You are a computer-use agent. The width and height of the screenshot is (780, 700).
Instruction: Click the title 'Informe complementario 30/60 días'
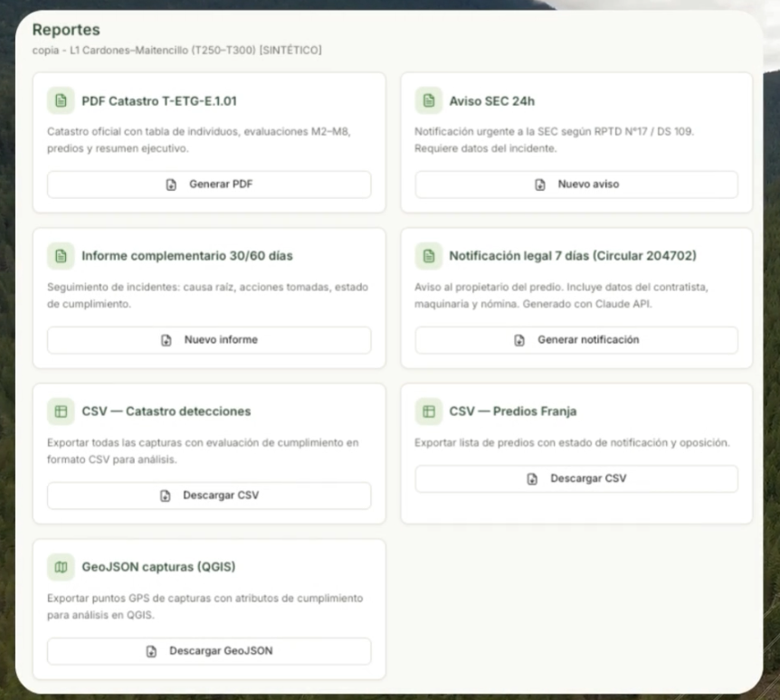pos(187,256)
